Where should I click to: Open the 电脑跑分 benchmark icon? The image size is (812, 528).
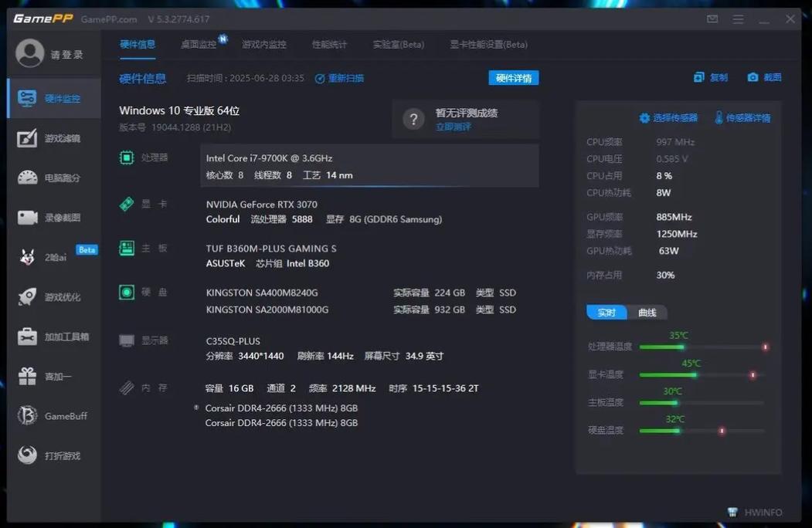(28, 178)
